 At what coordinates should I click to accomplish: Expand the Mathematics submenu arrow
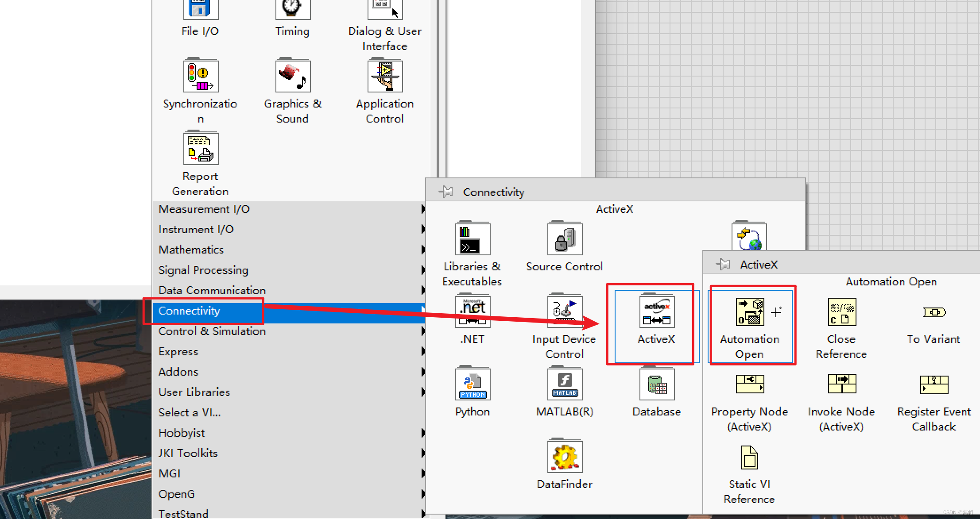[x=423, y=250]
